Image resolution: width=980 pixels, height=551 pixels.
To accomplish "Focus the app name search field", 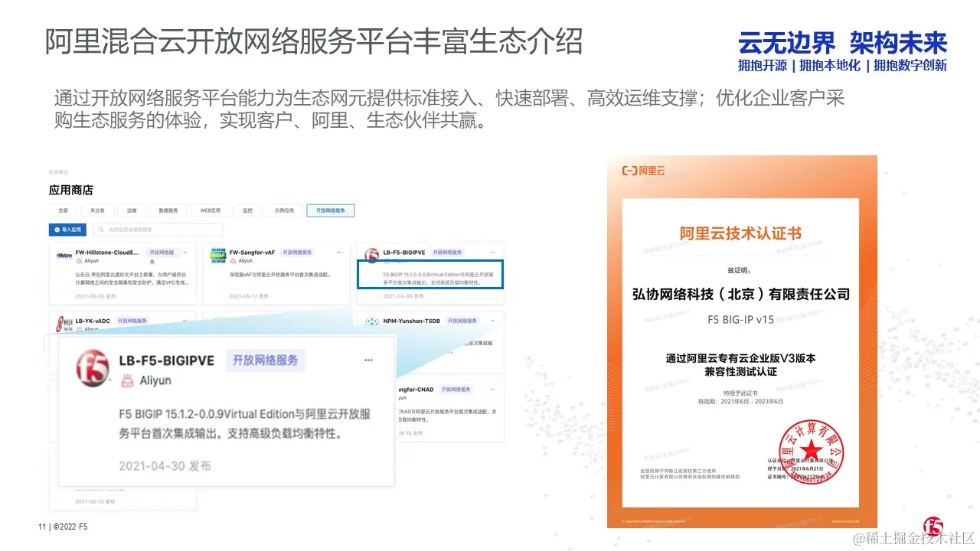I will point(158,230).
